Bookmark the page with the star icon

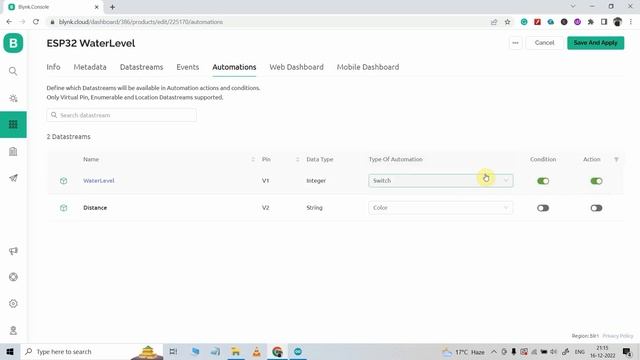coord(507,22)
